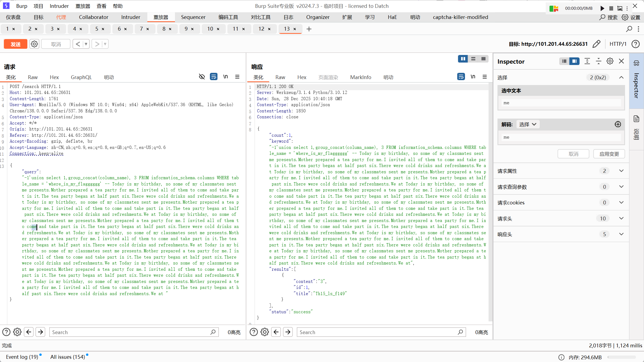Click the edit target pencil icon
The image size is (644, 362).
(597, 44)
